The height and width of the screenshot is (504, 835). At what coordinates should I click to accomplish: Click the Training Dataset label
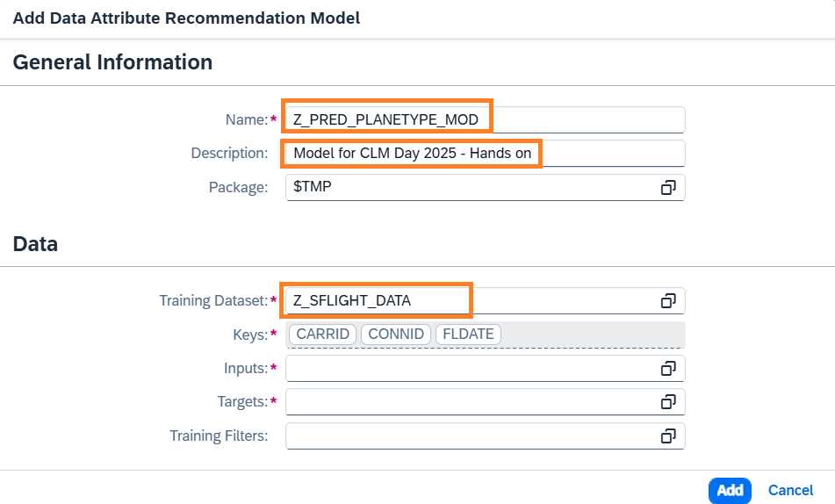[212, 300]
